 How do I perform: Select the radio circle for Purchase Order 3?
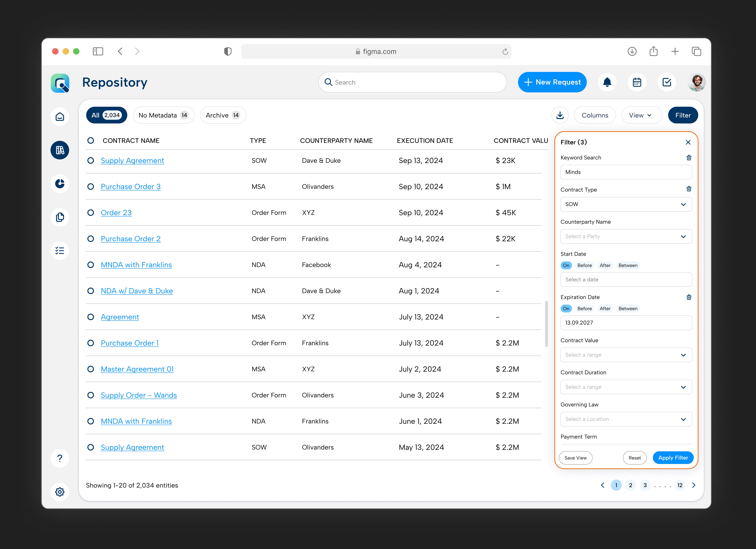91,187
